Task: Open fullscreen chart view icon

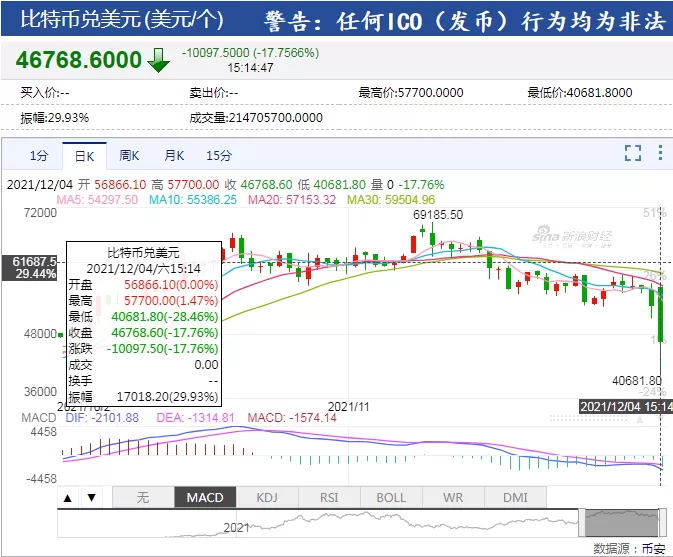Action: 633,153
